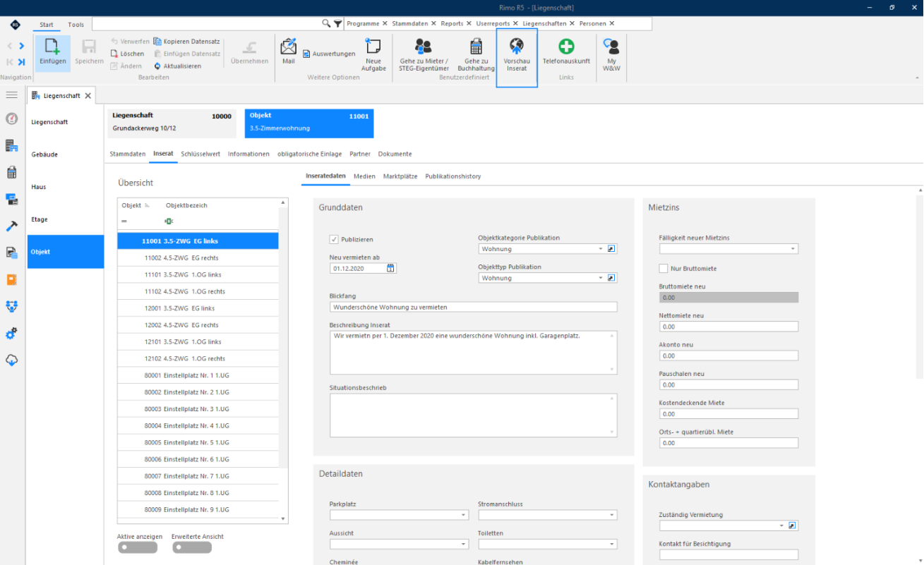
Task: Switch to the Tools ribbon tab
Action: [76, 25]
